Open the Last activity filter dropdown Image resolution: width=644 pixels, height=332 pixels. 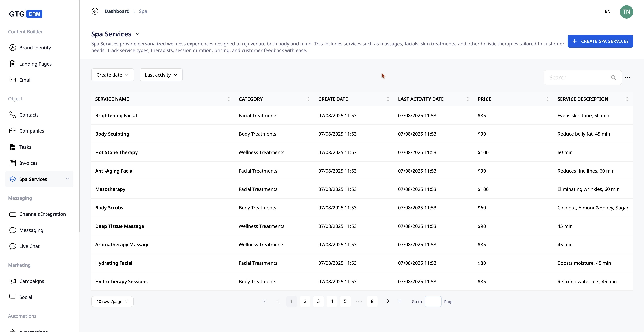pyautogui.click(x=161, y=75)
